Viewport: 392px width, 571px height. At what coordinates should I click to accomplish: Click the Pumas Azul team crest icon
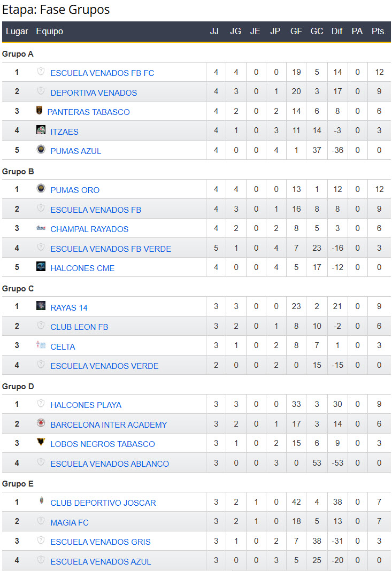(41, 150)
